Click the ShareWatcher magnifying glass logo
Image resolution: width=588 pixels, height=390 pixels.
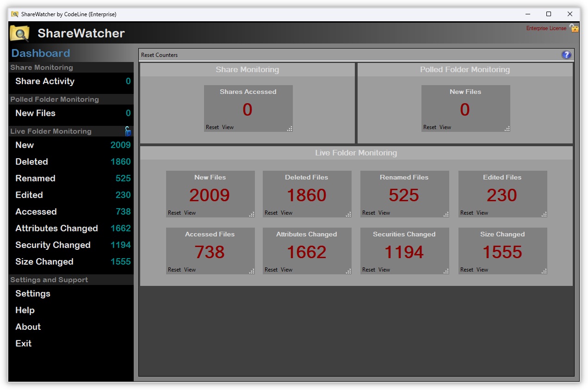click(x=19, y=32)
